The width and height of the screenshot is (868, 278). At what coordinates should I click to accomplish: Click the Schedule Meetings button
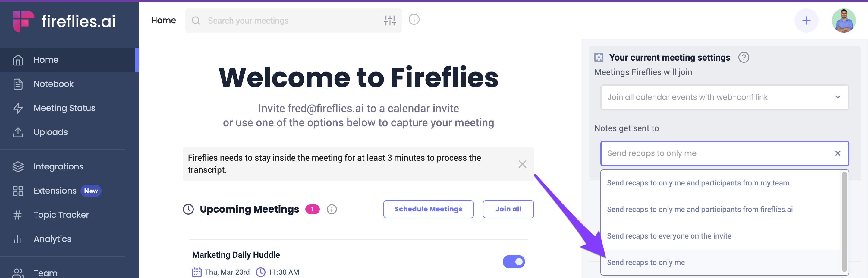(428, 209)
